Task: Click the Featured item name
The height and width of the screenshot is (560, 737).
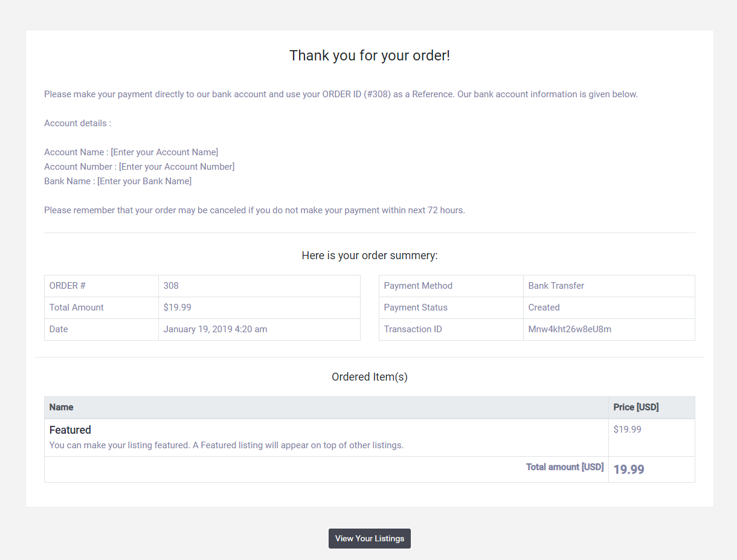Action: [70, 430]
